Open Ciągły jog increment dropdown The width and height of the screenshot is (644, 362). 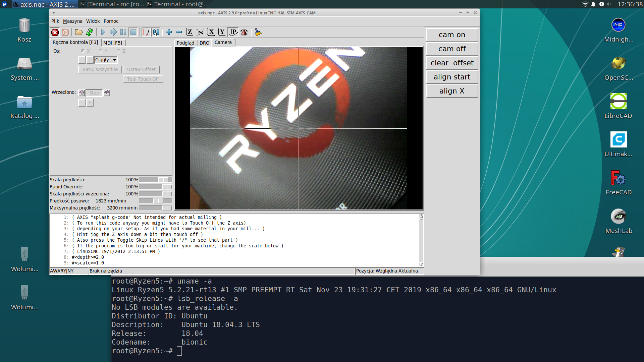pos(114,60)
